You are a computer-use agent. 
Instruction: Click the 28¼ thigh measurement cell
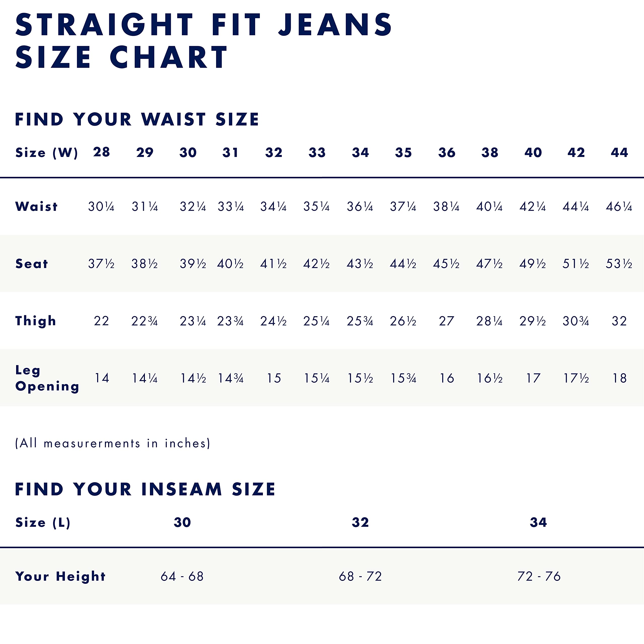[489, 321]
